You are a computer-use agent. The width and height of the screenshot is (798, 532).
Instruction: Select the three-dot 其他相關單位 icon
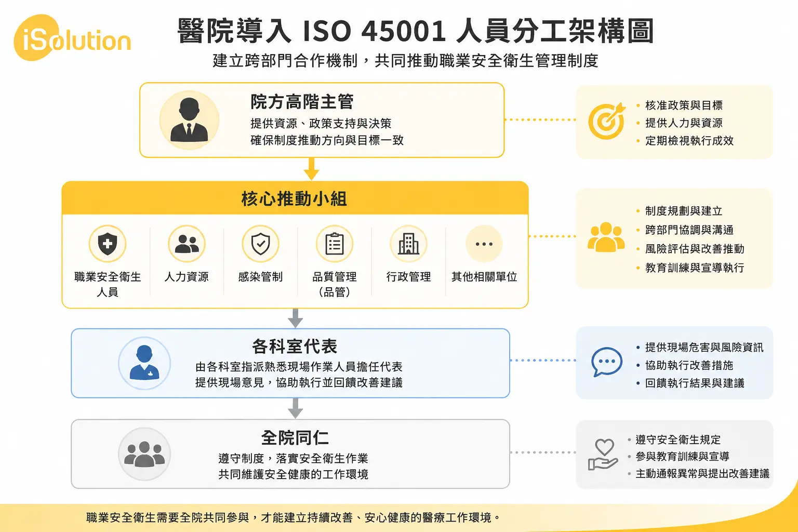point(484,244)
